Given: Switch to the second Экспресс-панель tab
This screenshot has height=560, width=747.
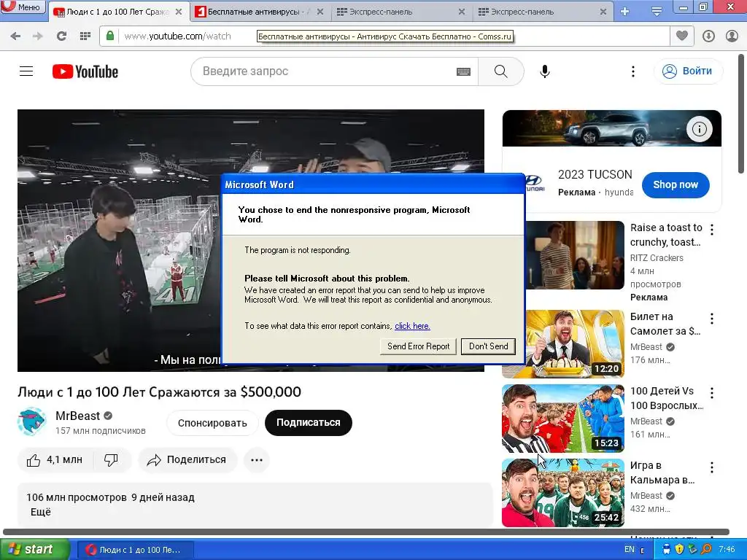Looking at the screenshot, I should pyautogui.click(x=542, y=12).
